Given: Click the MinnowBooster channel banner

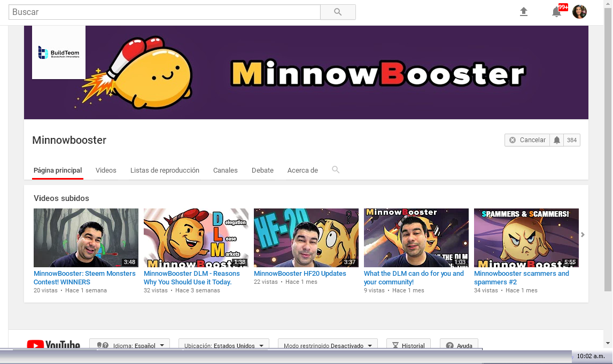Looking at the screenshot, I should click(306, 72).
